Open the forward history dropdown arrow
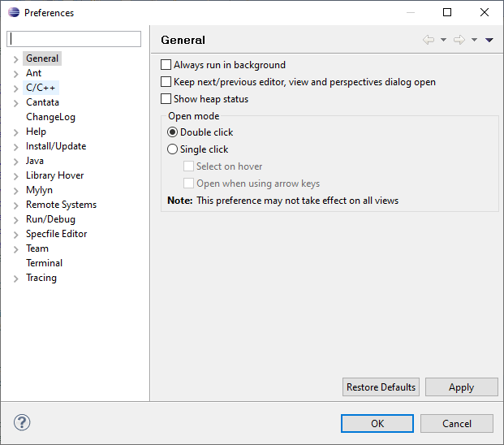Image resolution: width=504 pixels, height=445 pixels. point(474,40)
